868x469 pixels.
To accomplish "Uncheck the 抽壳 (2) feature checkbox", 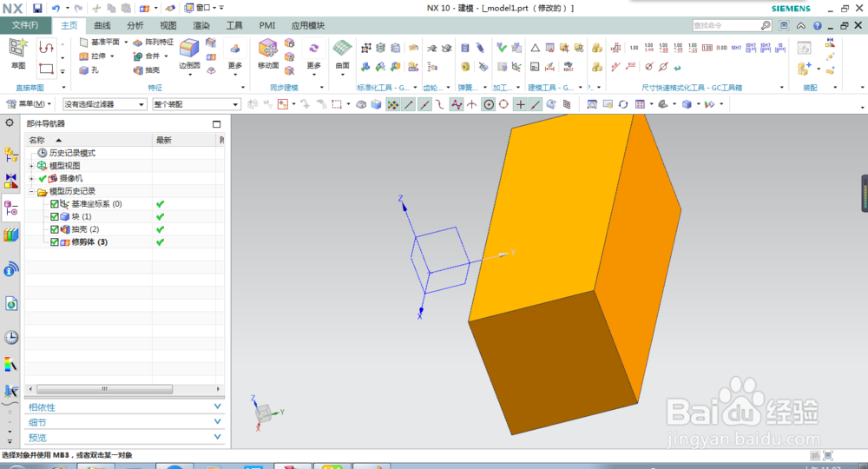I will click(x=54, y=229).
